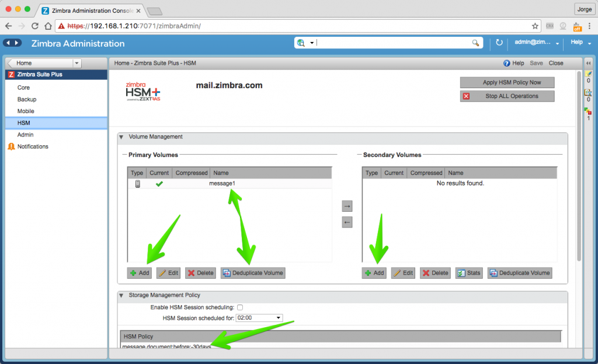Select Zimbra Suite Plus in sidebar

pyautogui.click(x=56, y=75)
